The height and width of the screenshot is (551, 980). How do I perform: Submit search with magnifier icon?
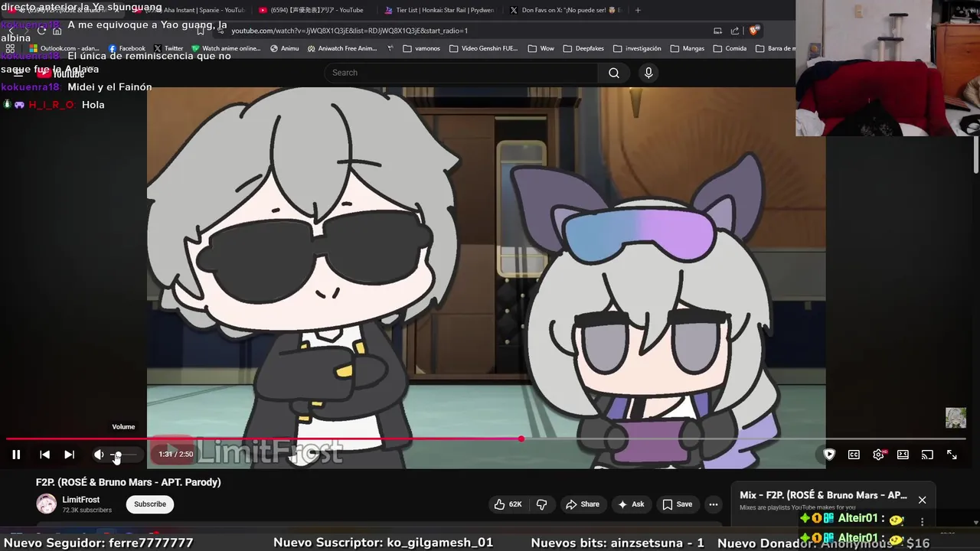(613, 73)
